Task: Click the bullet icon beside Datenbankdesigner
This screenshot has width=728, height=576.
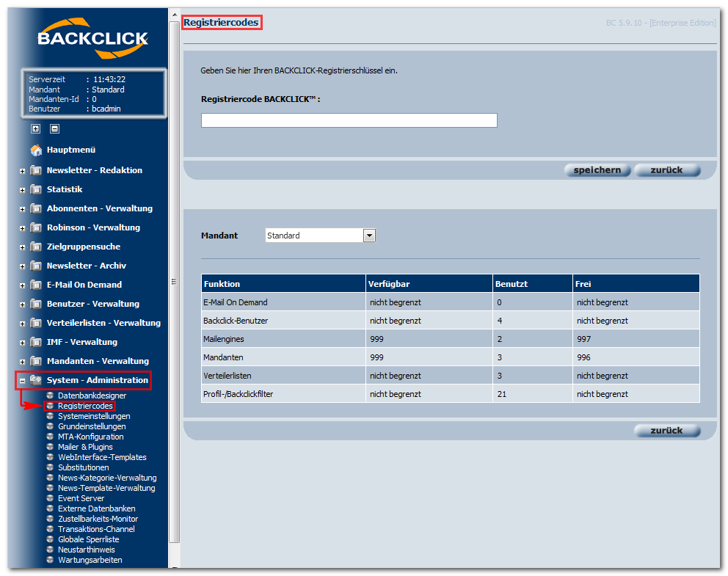Action: pos(50,395)
